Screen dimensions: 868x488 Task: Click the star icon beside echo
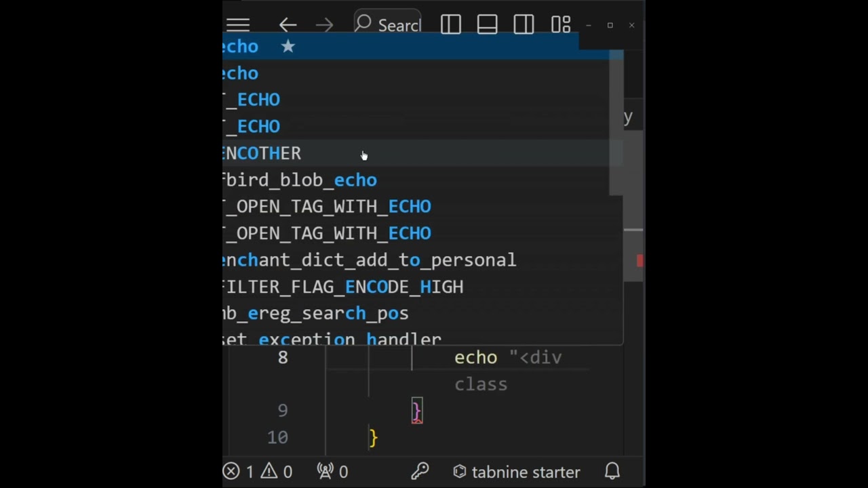[x=288, y=46]
